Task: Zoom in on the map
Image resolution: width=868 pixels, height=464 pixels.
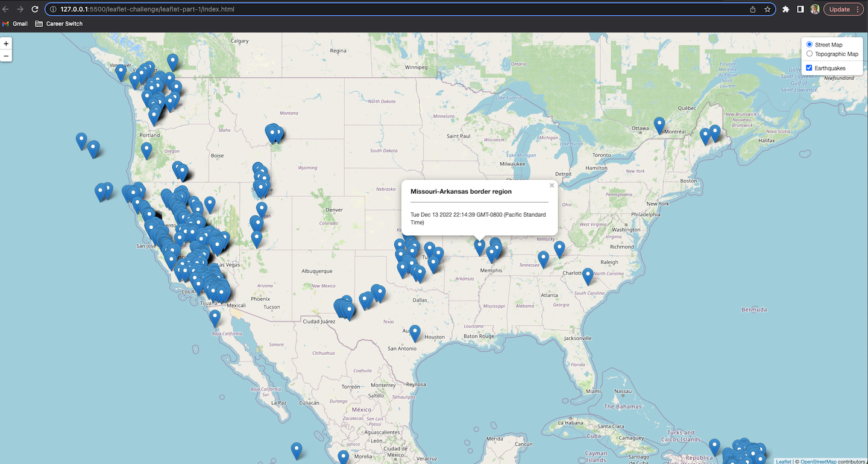Action: coord(6,43)
